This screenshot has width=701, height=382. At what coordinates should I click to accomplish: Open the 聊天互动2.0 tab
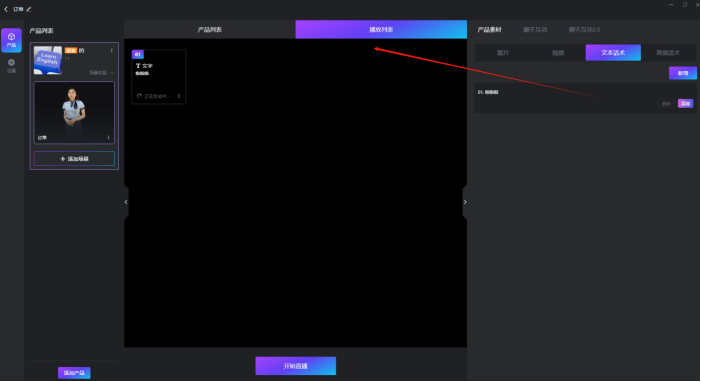(x=584, y=30)
